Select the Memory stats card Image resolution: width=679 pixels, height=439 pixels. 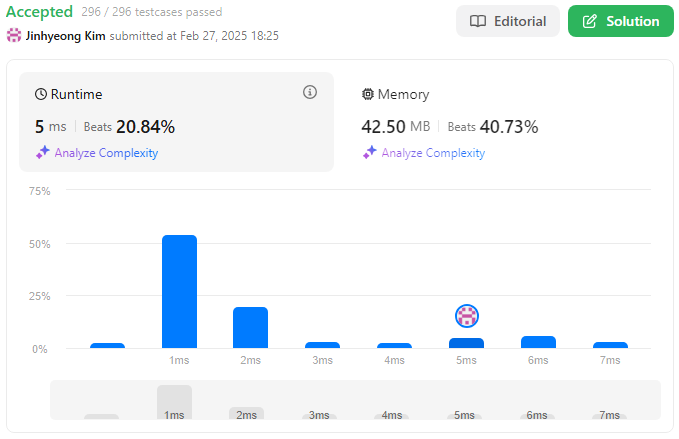coord(502,122)
